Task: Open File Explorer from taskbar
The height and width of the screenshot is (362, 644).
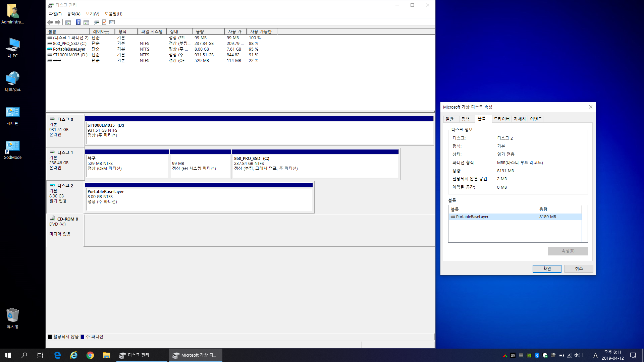Action: (x=107, y=355)
